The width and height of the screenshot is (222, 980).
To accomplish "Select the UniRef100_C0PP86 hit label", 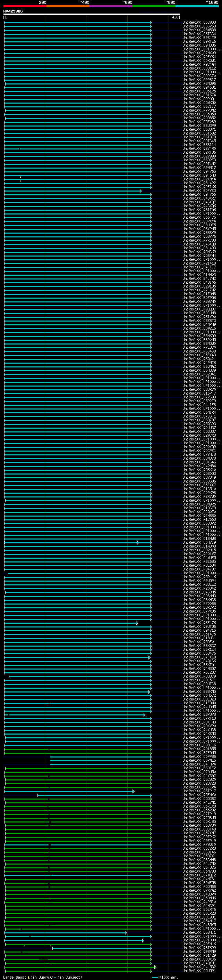I will coord(199,757).
